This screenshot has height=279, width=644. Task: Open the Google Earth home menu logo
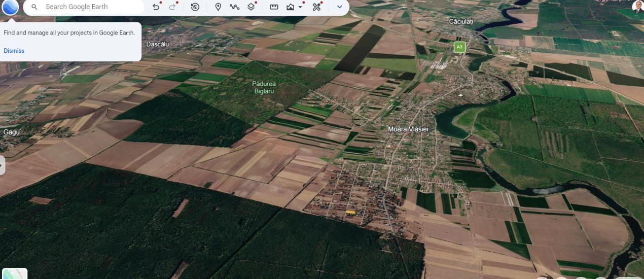[x=10, y=7]
